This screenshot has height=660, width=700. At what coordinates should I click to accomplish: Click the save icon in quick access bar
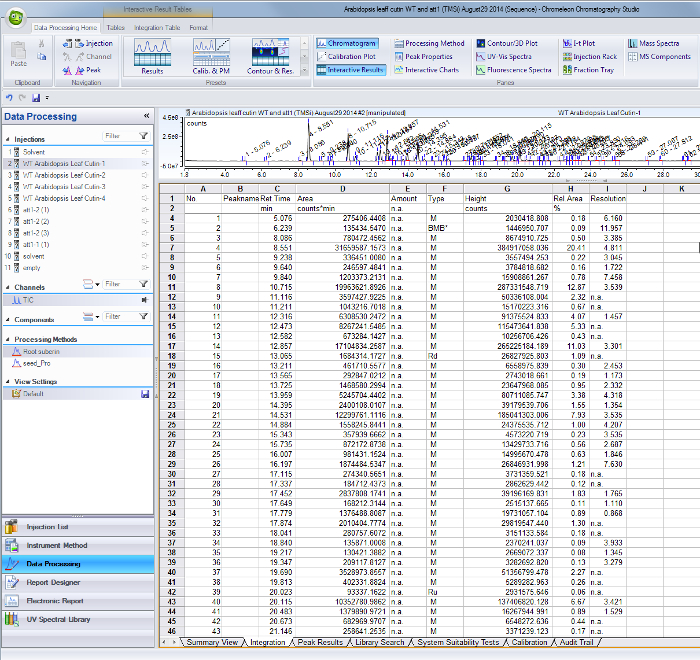tap(35, 98)
